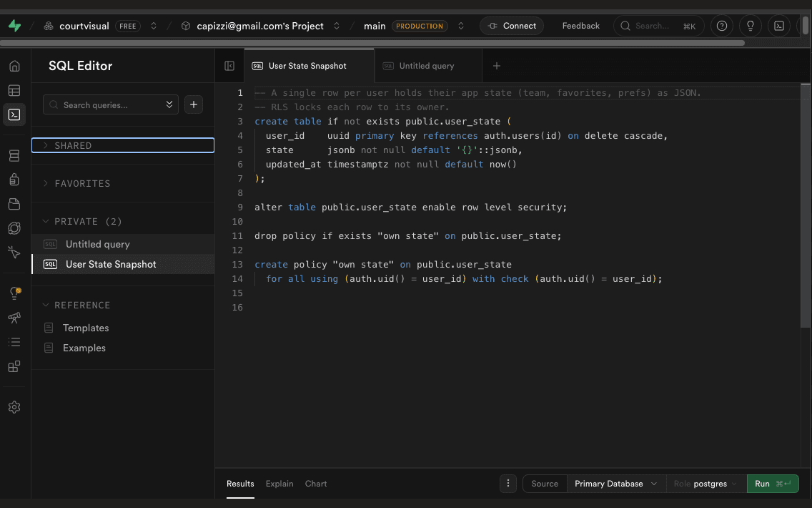The width and height of the screenshot is (812, 508).
Task: Open Logs list icon in sidebar
Action: click(x=14, y=341)
